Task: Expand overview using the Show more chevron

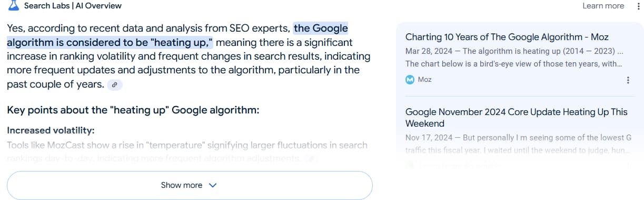Action: click(213, 185)
